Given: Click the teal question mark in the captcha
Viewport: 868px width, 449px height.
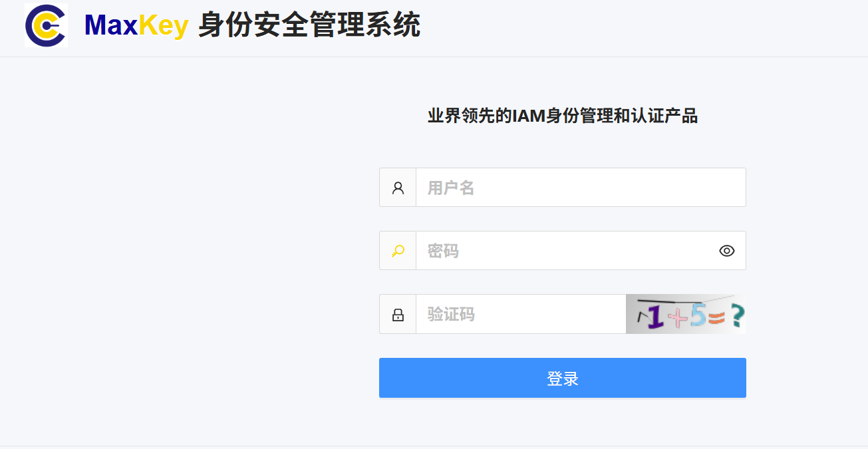Looking at the screenshot, I should coord(737,316).
